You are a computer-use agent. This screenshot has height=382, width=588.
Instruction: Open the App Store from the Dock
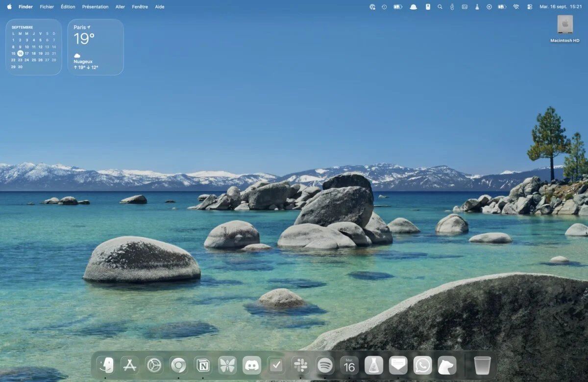129,365
